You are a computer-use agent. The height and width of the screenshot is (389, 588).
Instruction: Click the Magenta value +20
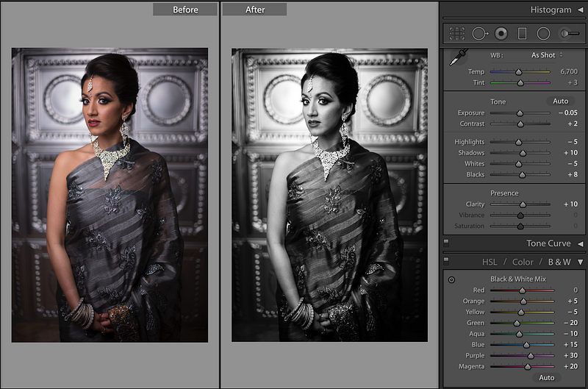(571, 366)
